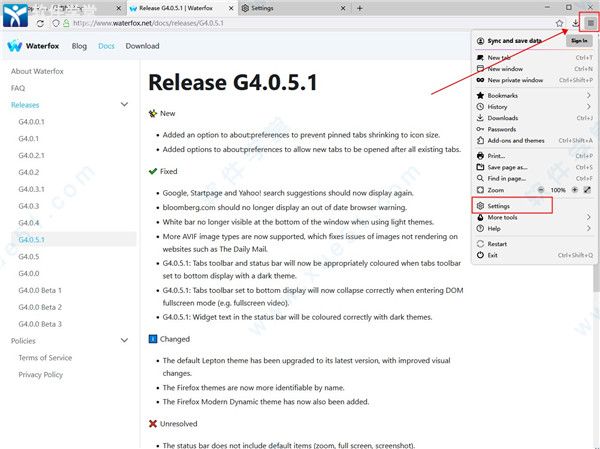Click the Passwords key icon

point(480,129)
